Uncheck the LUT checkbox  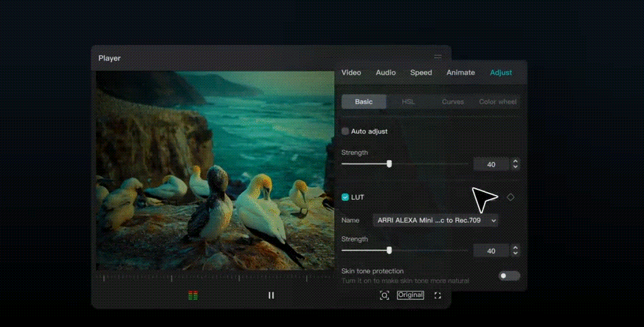click(x=345, y=197)
